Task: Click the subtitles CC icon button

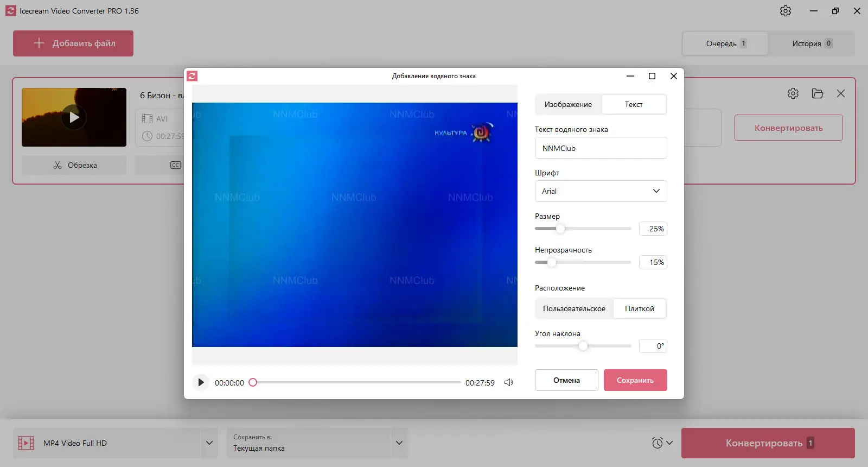Action: 175,165
